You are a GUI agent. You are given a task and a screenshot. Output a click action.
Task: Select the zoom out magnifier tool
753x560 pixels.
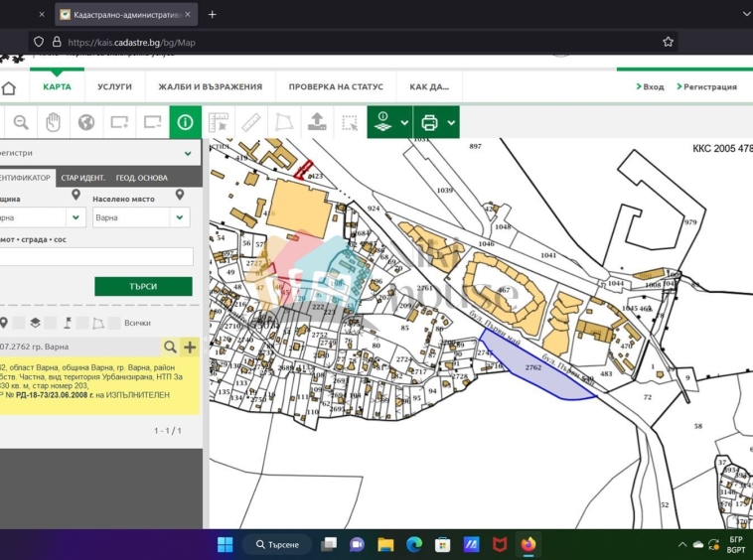tap(20, 122)
